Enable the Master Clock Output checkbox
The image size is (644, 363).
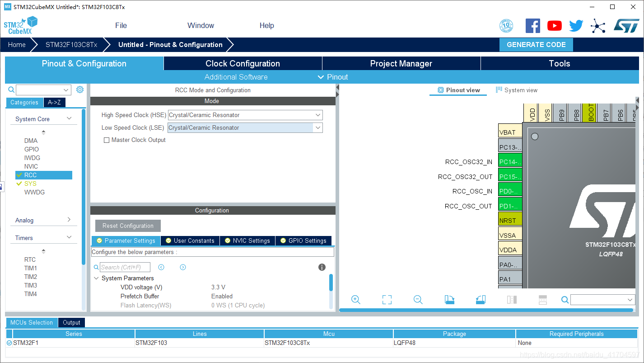click(107, 140)
